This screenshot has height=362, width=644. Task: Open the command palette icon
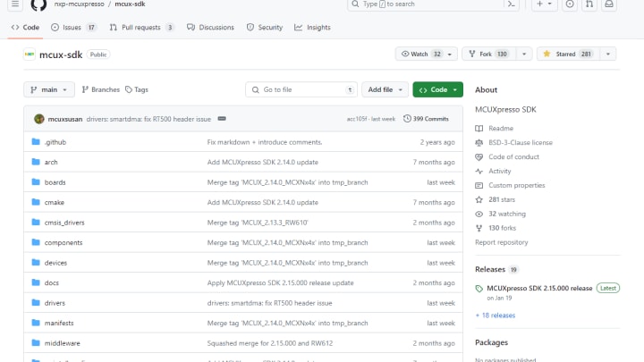(511, 4)
